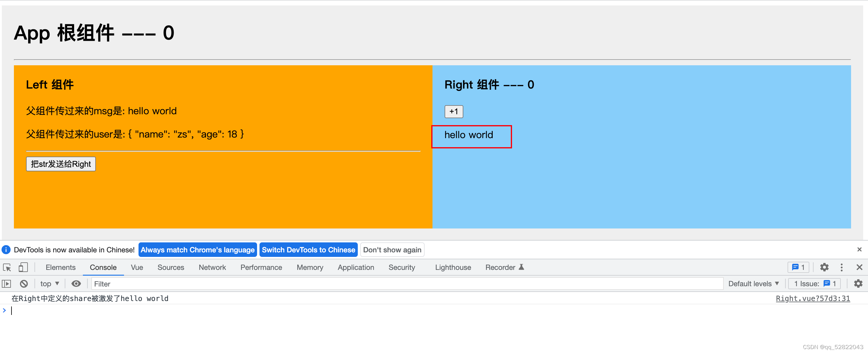Click the eye icon for live expressions

point(76,284)
